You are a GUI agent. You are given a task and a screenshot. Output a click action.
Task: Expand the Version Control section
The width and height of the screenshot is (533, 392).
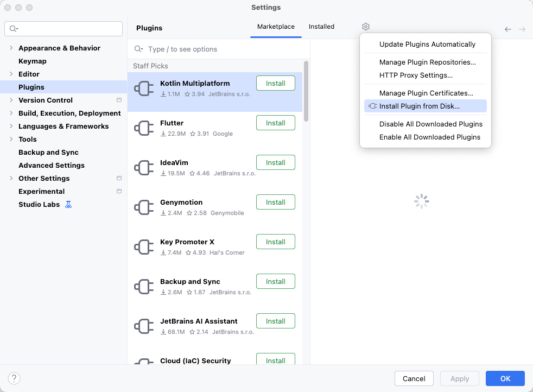[x=11, y=100]
